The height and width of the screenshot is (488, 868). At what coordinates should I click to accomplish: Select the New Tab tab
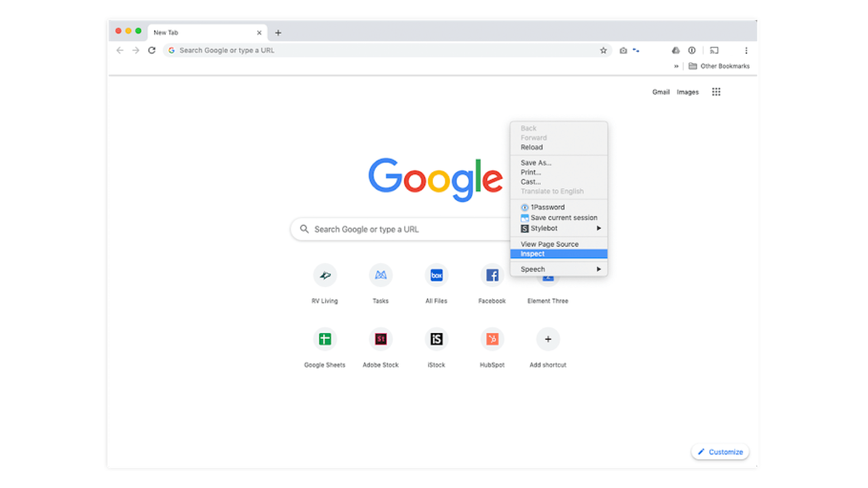(x=208, y=33)
